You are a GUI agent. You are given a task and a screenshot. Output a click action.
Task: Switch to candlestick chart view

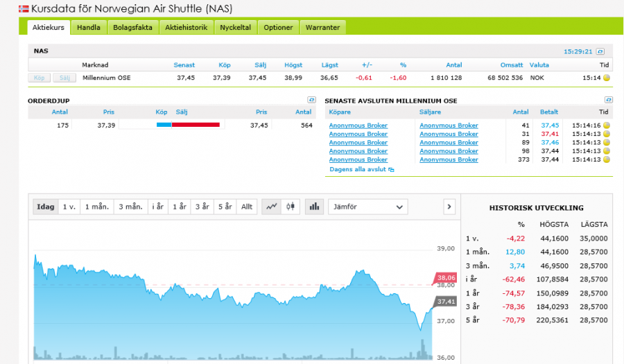(x=290, y=207)
